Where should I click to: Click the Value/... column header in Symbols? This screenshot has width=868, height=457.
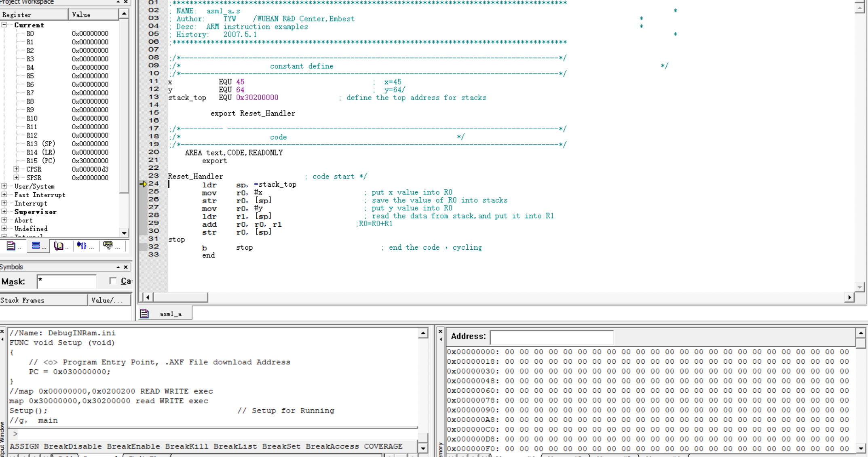click(109, 300)
